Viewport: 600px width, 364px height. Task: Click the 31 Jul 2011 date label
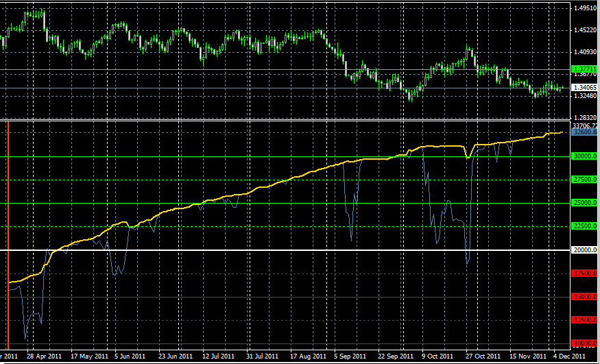point(263,356)
